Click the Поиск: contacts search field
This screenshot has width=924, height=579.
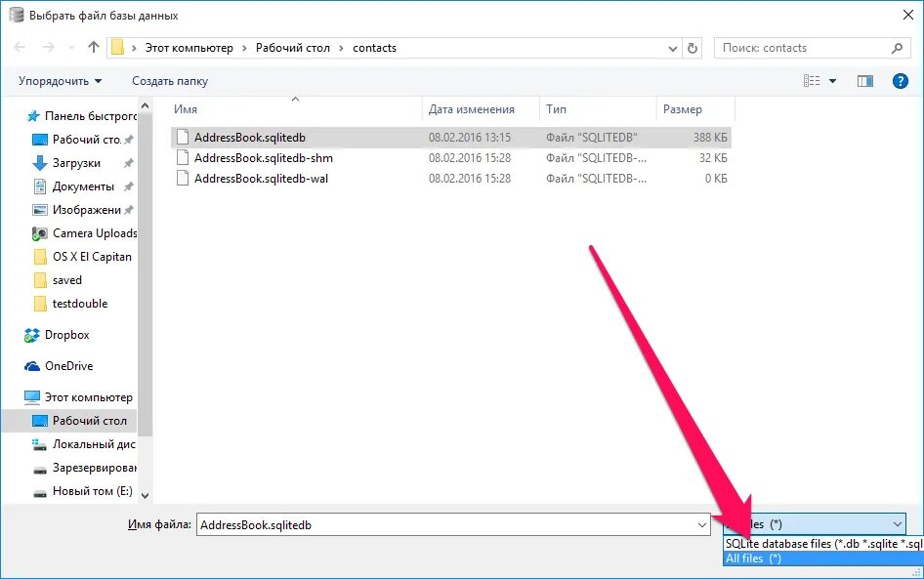pyautogui.click(x=802, y=48)
